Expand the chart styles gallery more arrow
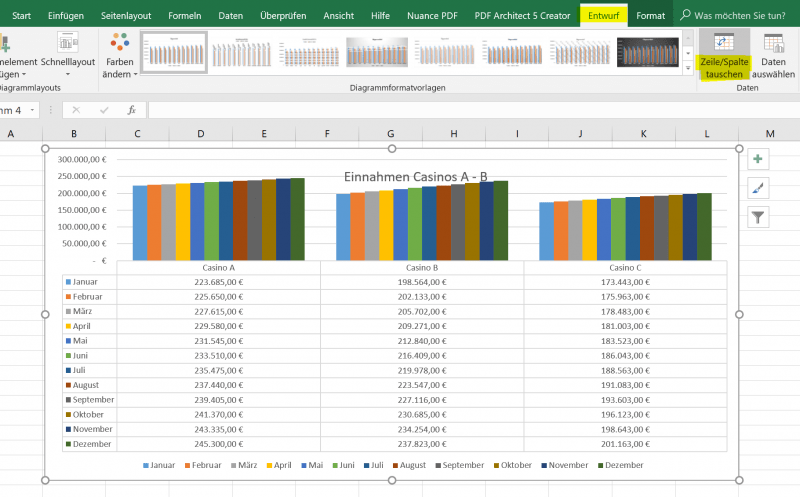 click(688, 68)
